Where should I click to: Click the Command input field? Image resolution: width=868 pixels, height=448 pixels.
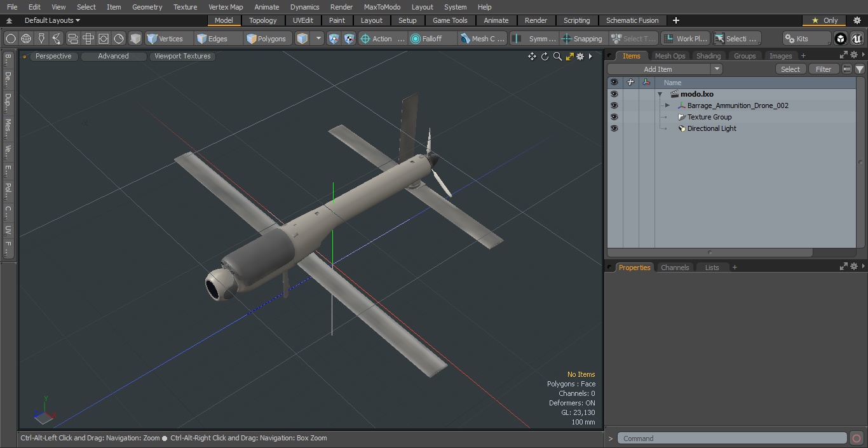coord(732,438)
